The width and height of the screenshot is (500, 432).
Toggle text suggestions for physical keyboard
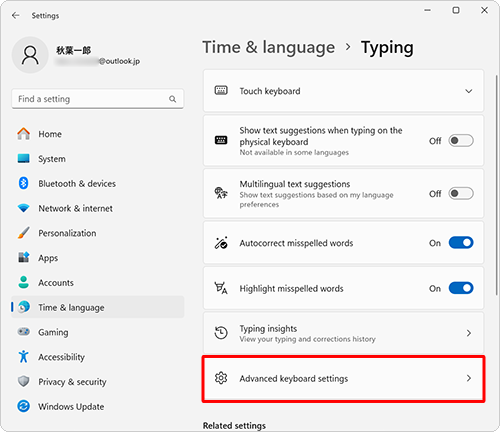pyautogui.click(x=461, y=141)
